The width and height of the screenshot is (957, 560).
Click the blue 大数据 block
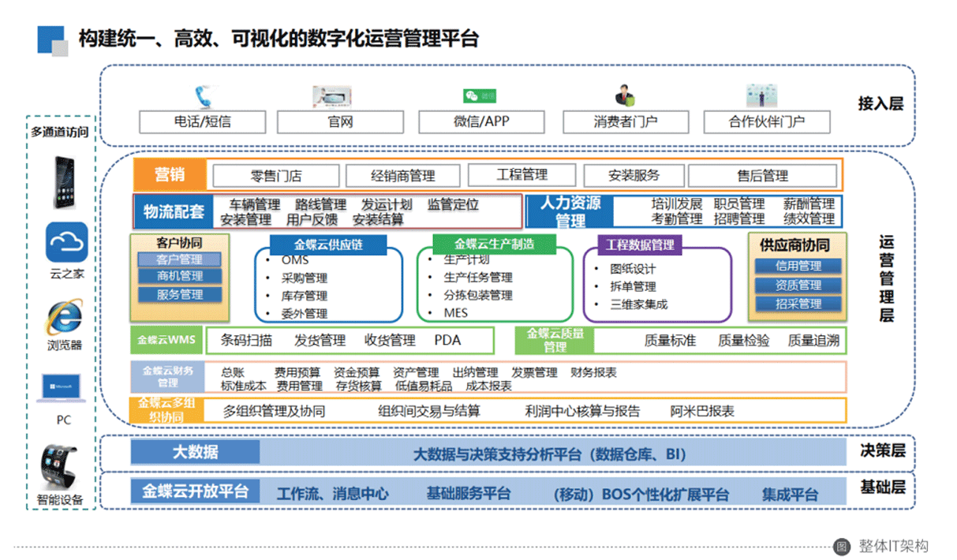point(196,452)
